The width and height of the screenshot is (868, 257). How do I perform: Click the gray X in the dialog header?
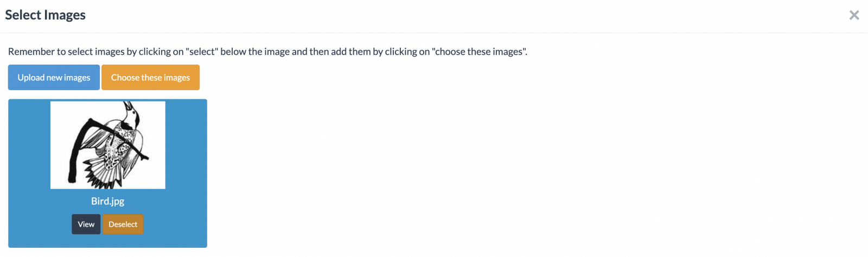coord(854,15)
